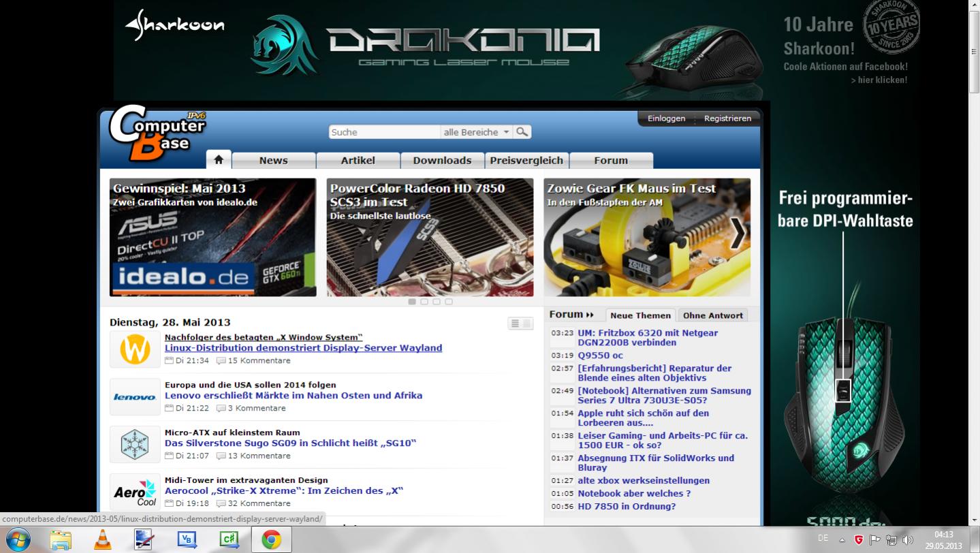Click comment bubble icon beside 3 Kommentare
980x553 pixels.
pos(221,409)
